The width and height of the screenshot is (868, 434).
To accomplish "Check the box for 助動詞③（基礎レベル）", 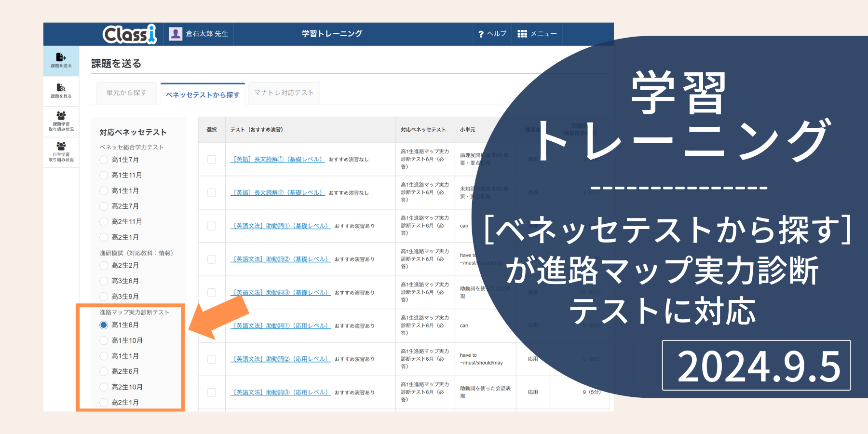I will 212,292.
